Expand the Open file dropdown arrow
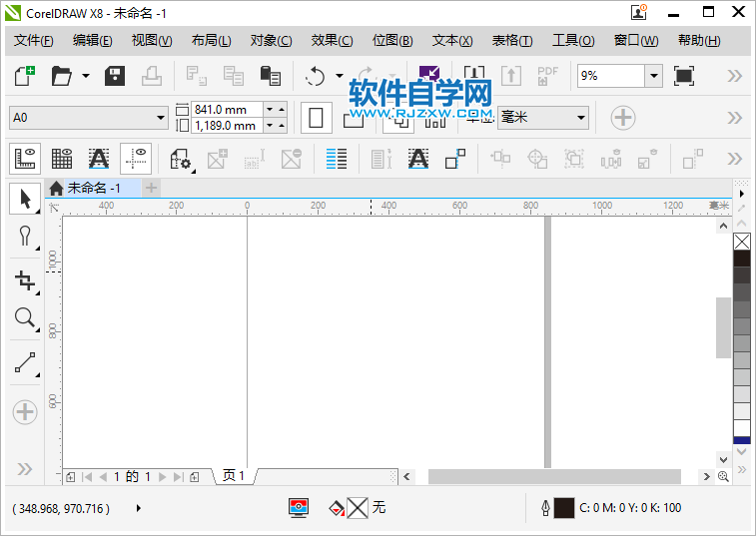The width and height of the screenshot is (756, 536). click(86, 76)
